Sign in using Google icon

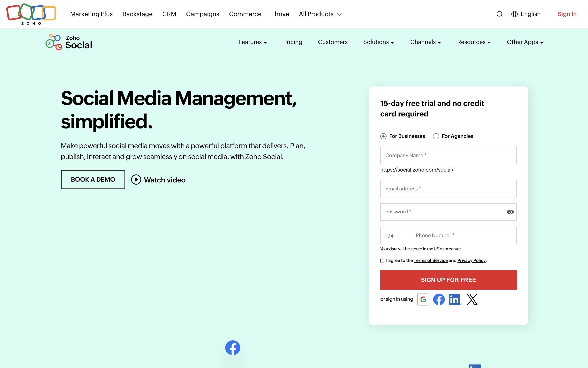click(x=423, y=299)
